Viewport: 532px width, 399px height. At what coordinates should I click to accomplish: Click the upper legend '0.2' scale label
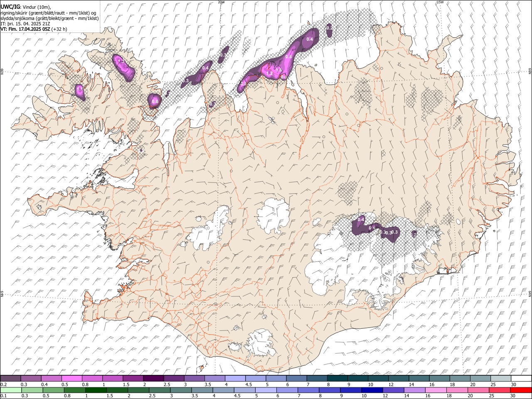click(x=3, y=384)
